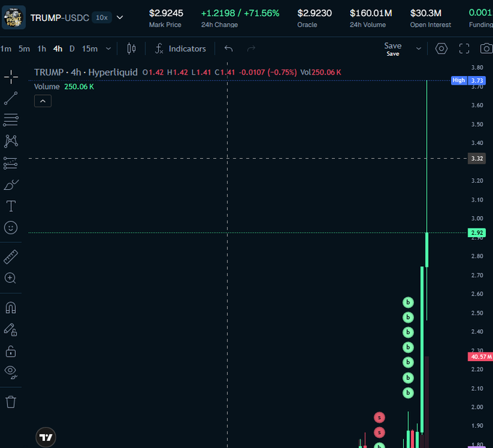Open the Indicators dialog
Screen dimensions: 493x448
click(181, 49)
